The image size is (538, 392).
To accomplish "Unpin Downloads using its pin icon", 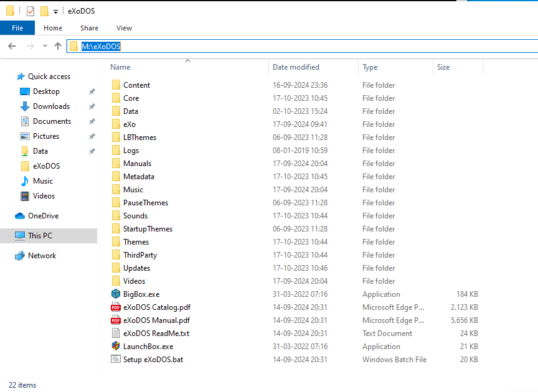I will tap(92, 106).
